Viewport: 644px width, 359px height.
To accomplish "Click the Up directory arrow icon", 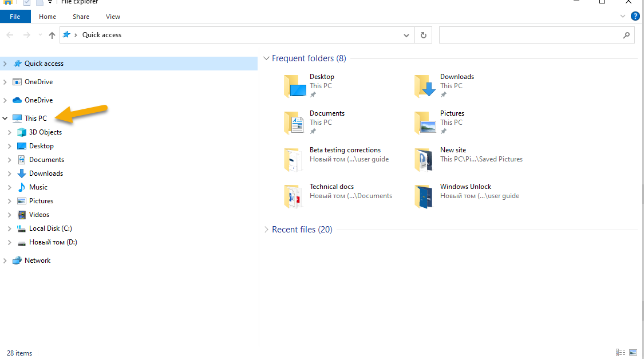I will pos(52,35).
